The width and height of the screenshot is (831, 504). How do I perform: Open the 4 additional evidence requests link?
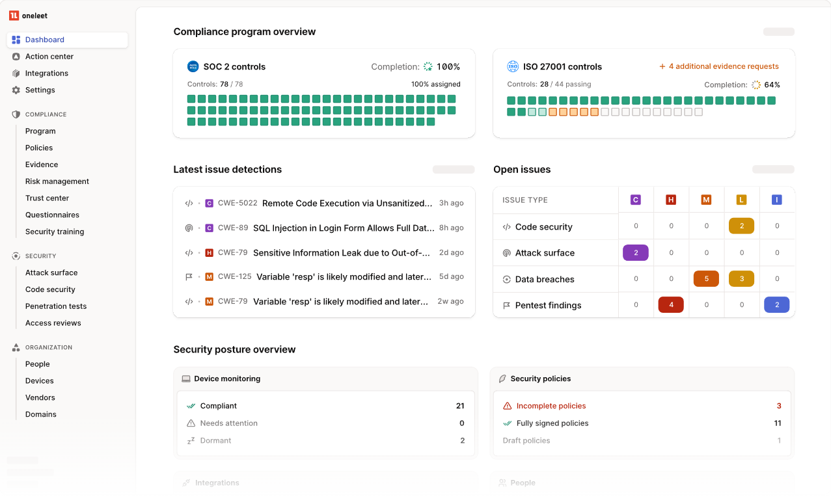[x=718, y=66]
